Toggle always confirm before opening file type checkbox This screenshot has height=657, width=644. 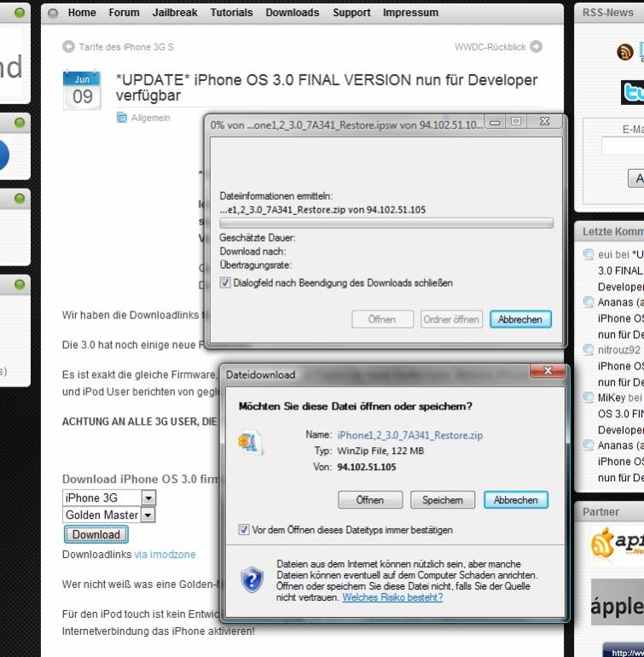[244, 530]
